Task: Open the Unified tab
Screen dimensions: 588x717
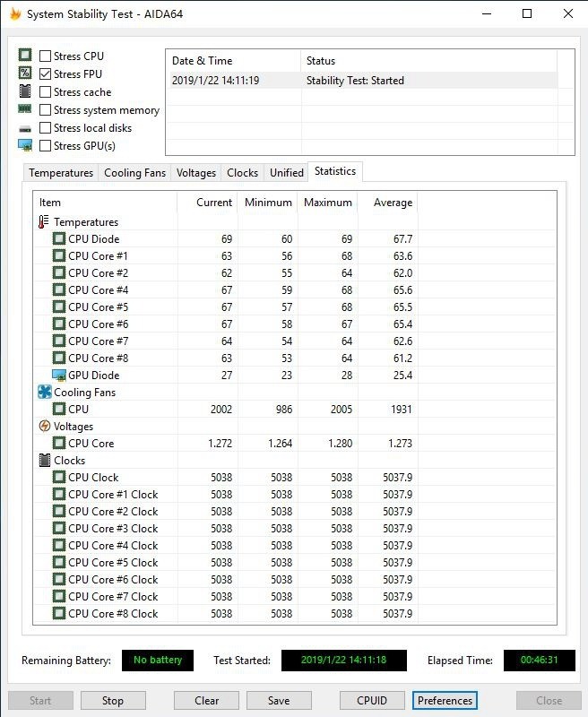Action: pyautogui.click(x=287, y=173)
